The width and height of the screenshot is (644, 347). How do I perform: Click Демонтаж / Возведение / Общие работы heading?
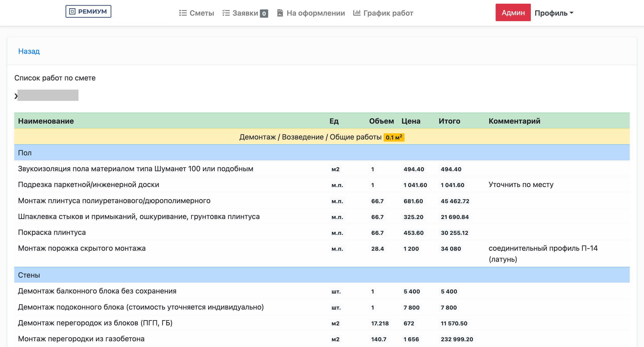click(310, 137)
